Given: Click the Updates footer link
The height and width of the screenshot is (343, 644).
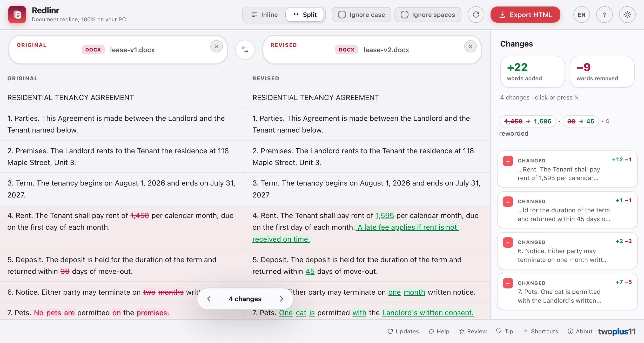Looking at the screenshot, I should (x=403, y=331).
